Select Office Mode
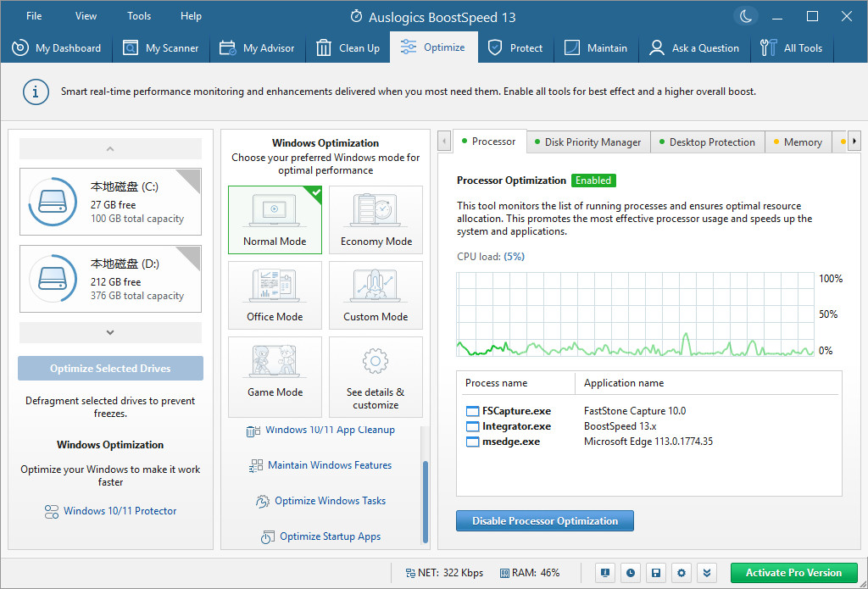The width and height of the screenshot is (868, 589). (275, 295)
